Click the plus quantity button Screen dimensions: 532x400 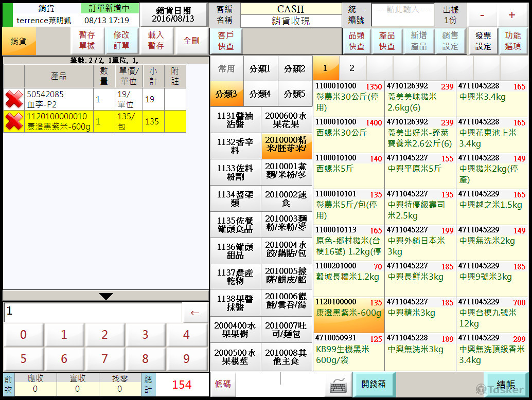pos(511,15)
